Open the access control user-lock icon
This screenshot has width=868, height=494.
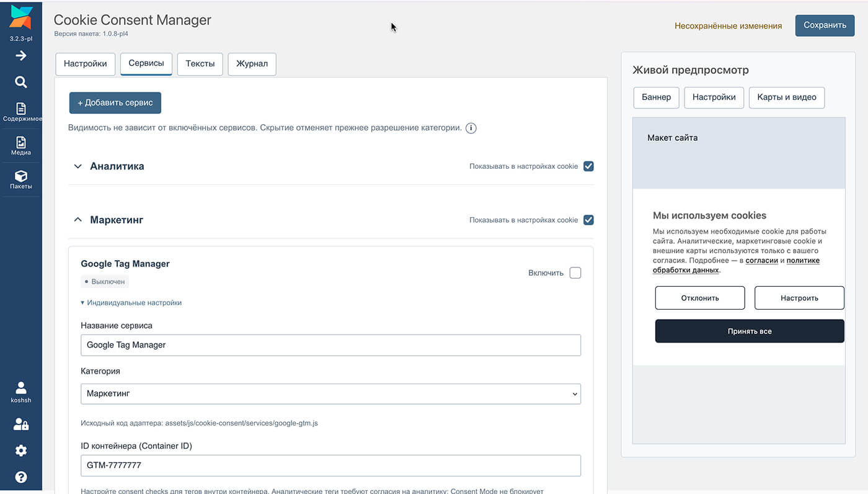(21, 424)
